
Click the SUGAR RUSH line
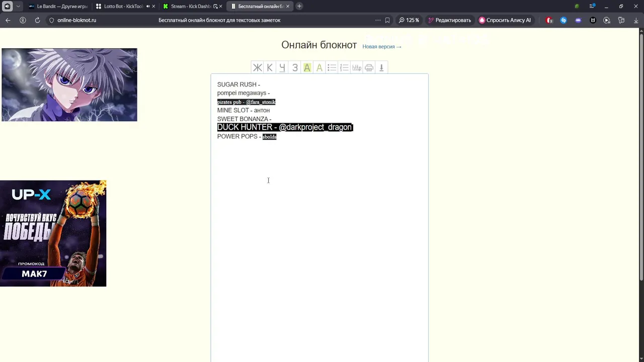[238, 84]
